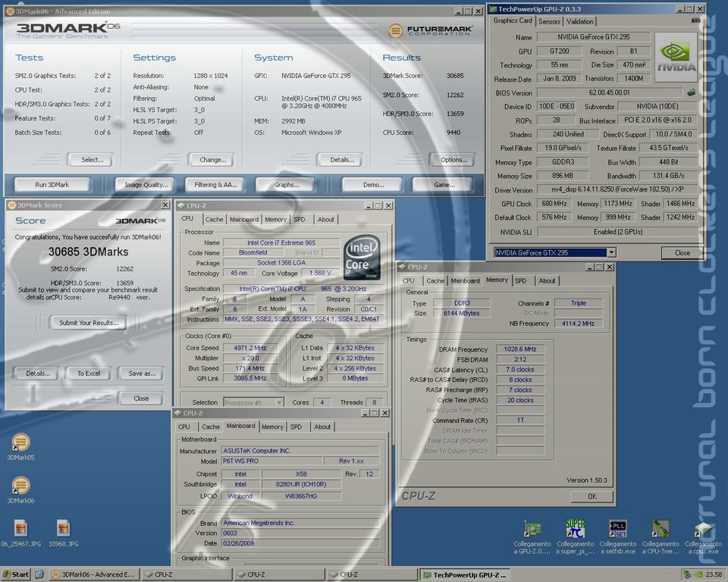Launch the GPU-Z desktop shortcut
Screen dimensions: 728x582
tap(532, 529)
